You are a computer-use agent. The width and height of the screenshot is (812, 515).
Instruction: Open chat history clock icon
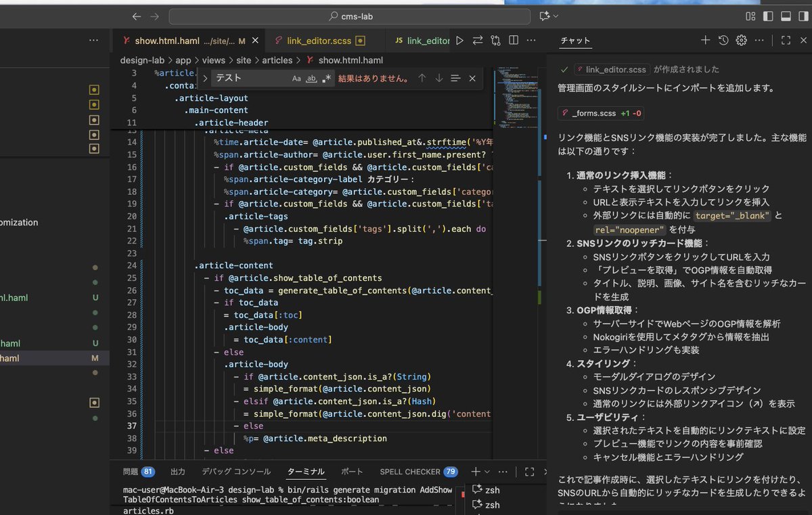[x=723, y=41]
